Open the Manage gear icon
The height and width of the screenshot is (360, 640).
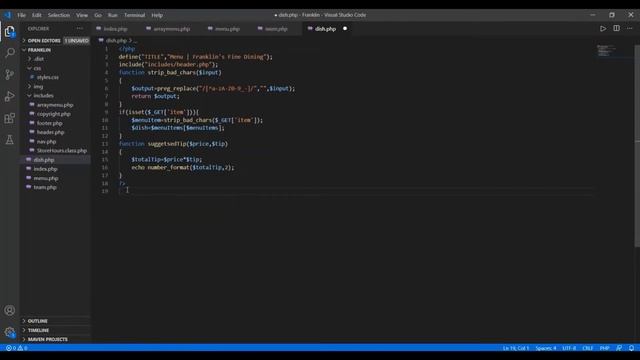point(10,332)
